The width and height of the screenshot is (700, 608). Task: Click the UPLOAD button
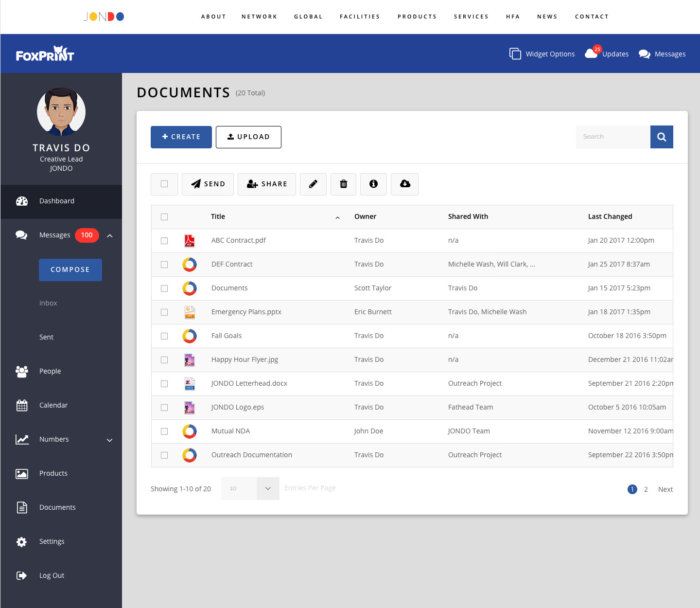pyautogui.click(x=248, y=137)
